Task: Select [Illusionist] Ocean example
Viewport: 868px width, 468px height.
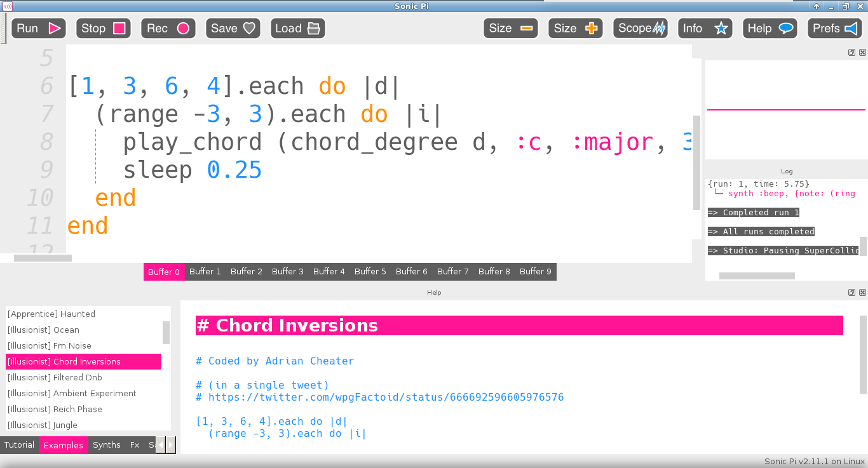Action: 83,330
